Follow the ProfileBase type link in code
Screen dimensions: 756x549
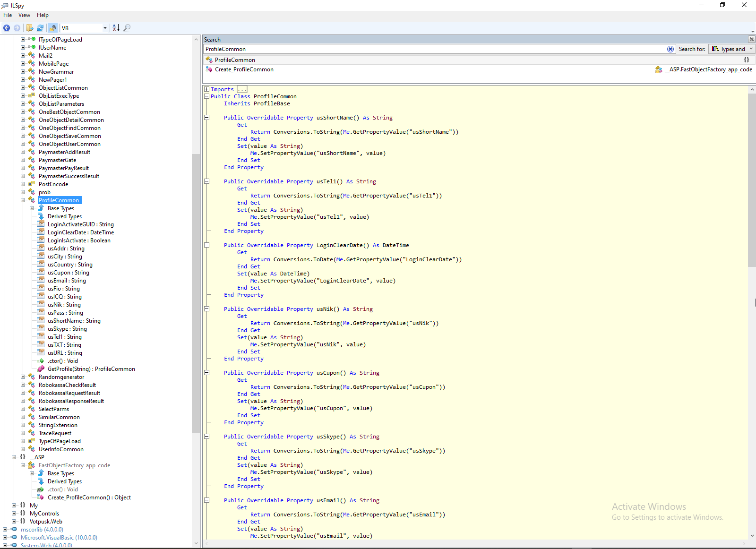pos(272,103)
